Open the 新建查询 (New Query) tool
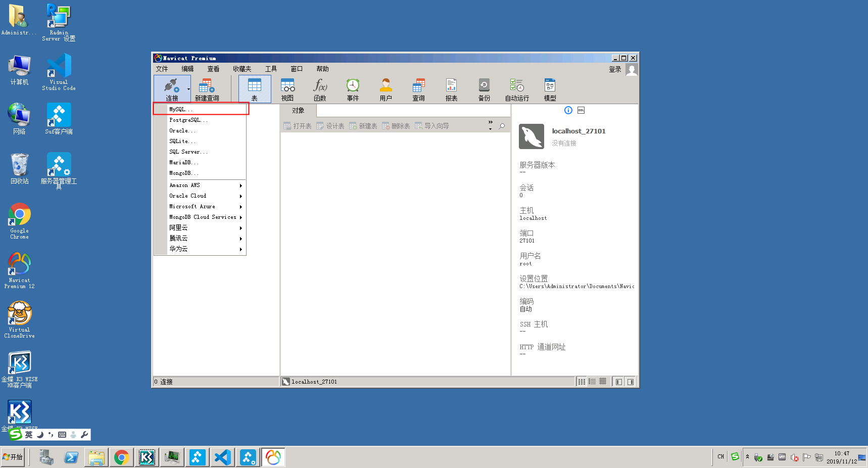868x468 pixels. 207,89
